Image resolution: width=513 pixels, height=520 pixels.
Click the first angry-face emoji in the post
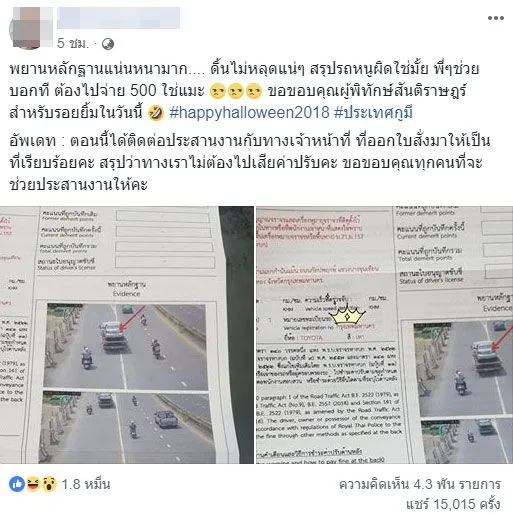[x=217, y=91]
